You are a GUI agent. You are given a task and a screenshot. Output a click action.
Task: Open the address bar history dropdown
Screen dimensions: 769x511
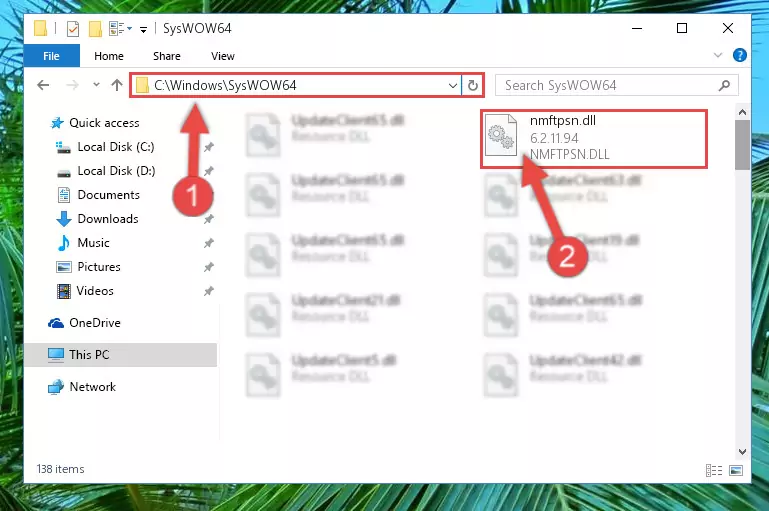click(x=452, y=86)
